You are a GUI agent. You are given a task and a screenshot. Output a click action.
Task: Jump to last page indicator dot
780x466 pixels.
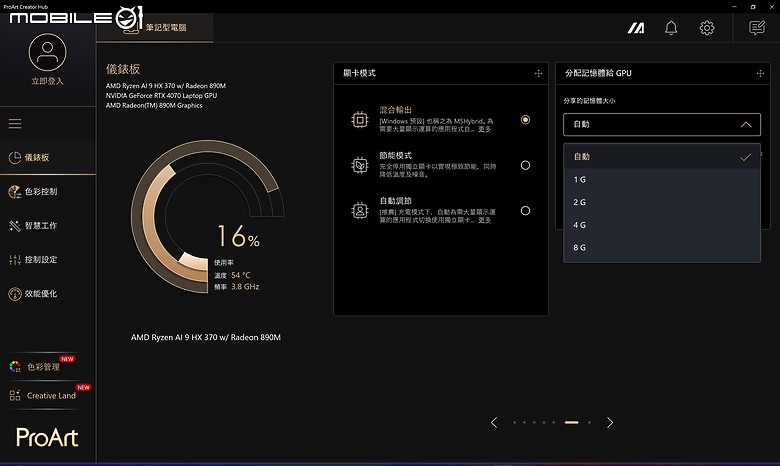click(589, 422)
